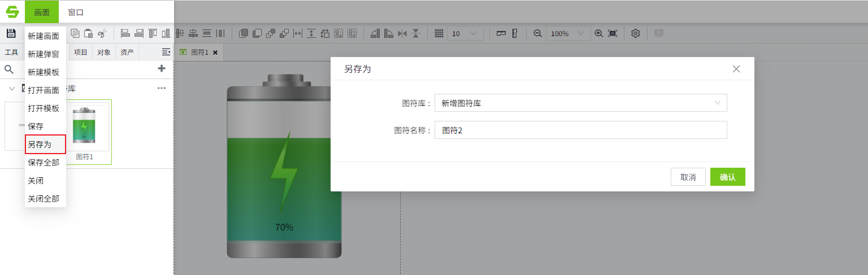Viewport: 868px width, 275px height.
Task: Click the fit to screen icon
Action: click(x=613, y=33)
